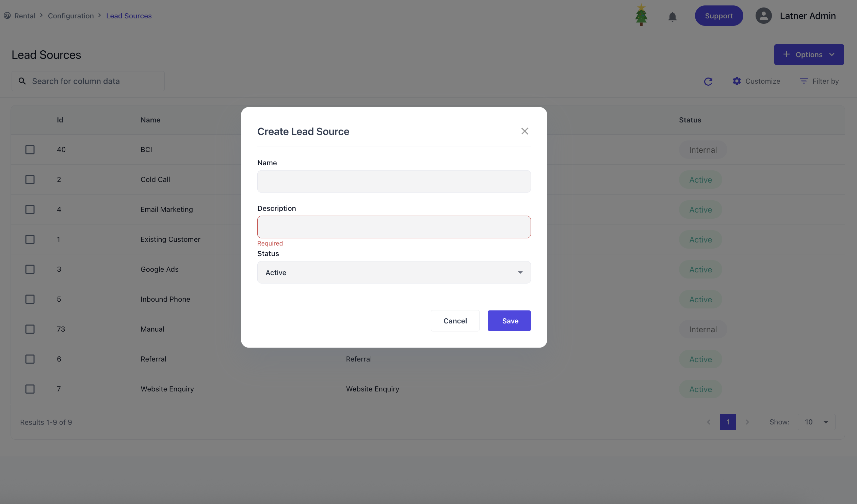
Task: Click the Cancel button
Action: [455, 321]
